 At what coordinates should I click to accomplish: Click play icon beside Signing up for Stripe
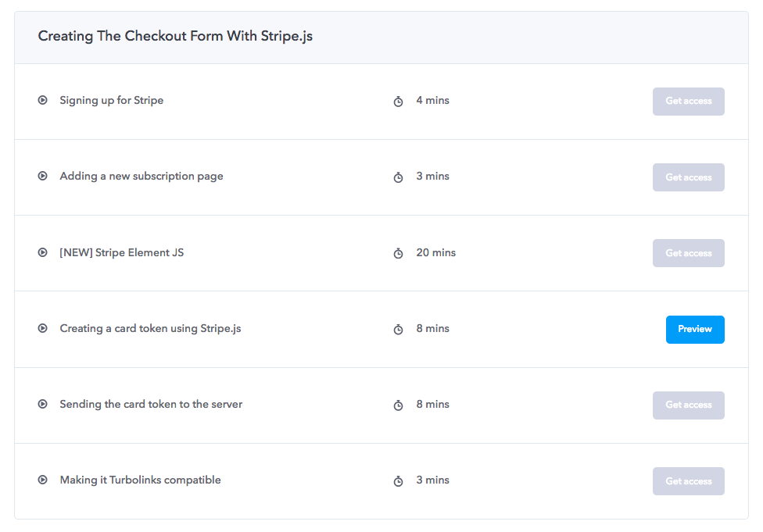[x=43, y=100]
